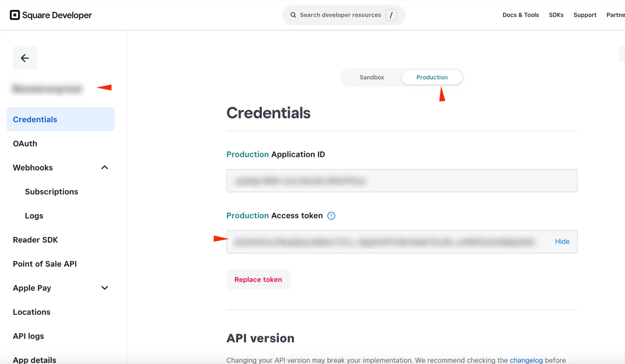
Task: Collapse the Webhooks section chevron
Action: (105, 167)
